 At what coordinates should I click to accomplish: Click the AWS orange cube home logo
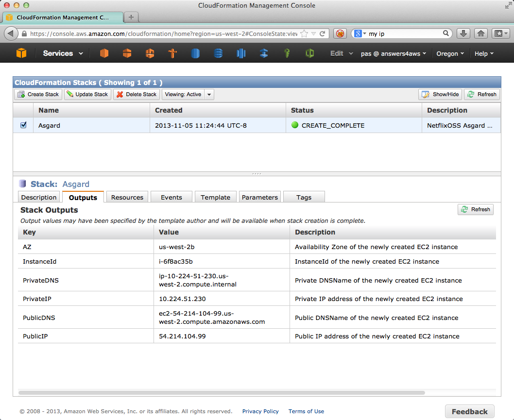[x=21, y=53]
